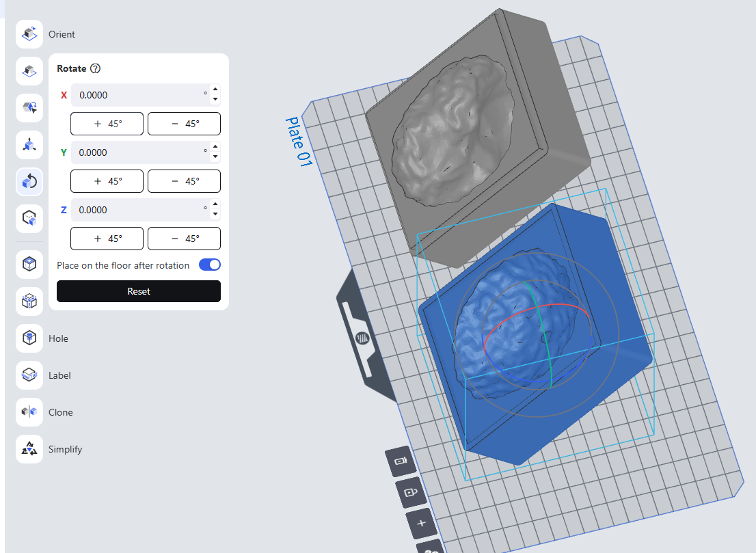This screenshot has height=553, width=756.
Task: Click the plate rename tag icon
Action: point(401,461)
